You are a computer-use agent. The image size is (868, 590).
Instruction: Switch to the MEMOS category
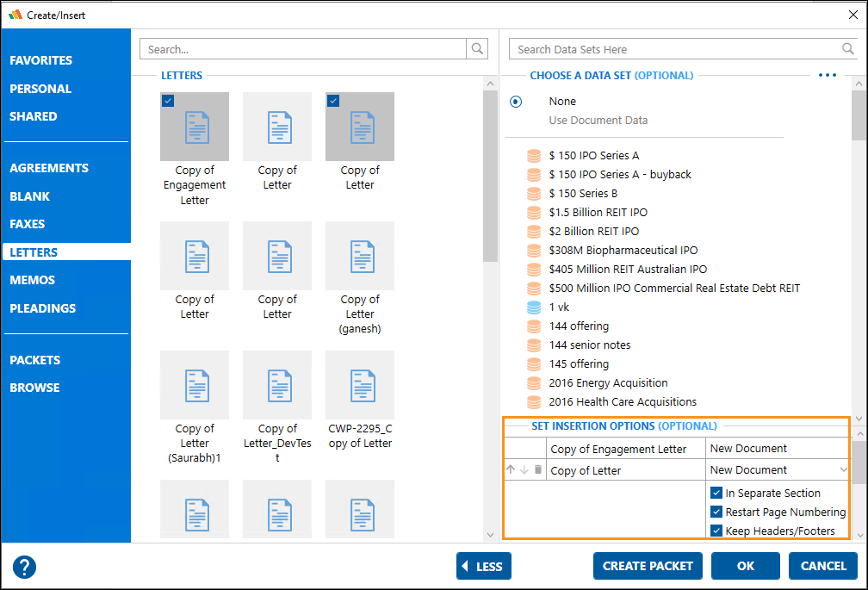tap(32, 280)
